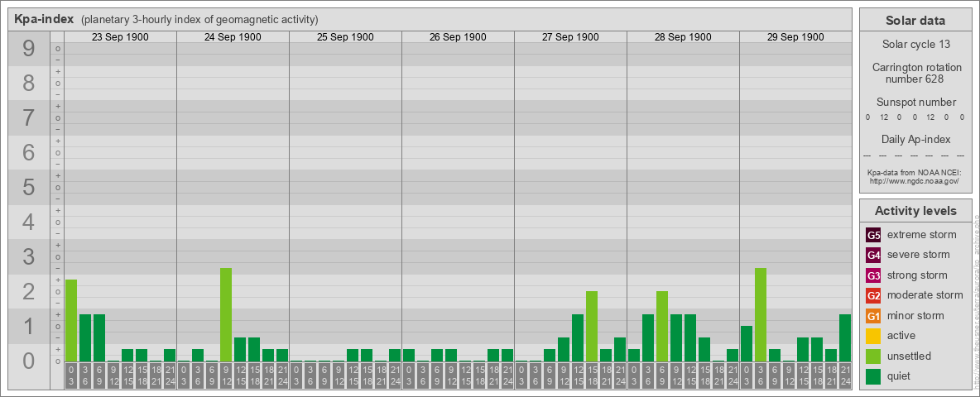The width and height of the screenshot is (980, 397).
Task: Click the tallest bar at 29 Sep 3-6
Action: [761, 315]
